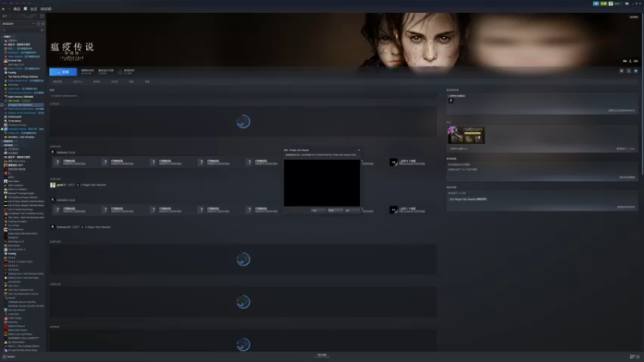This screenshot has width=644, height=362.
Task: Go back with the left arrow in Steam's header
Action: [3, 9]
